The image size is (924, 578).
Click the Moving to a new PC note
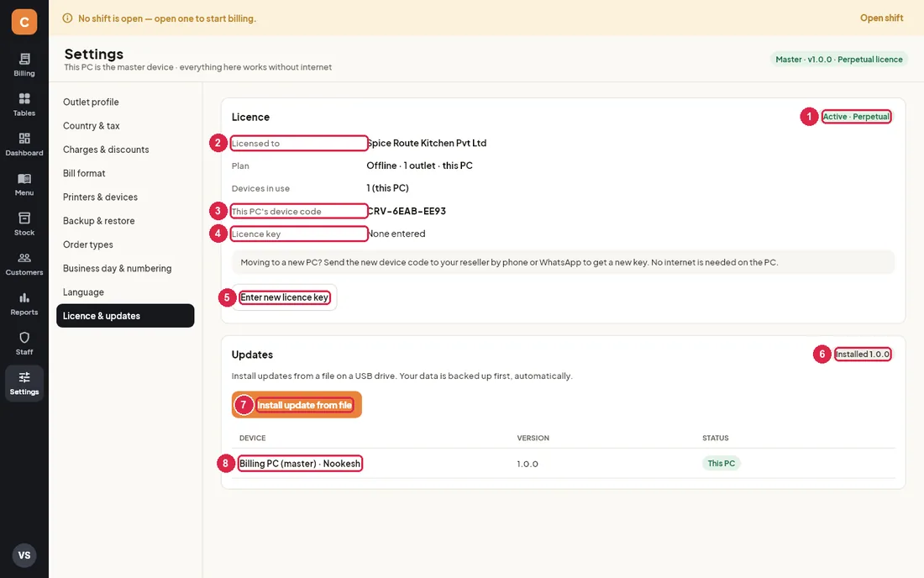563,262
